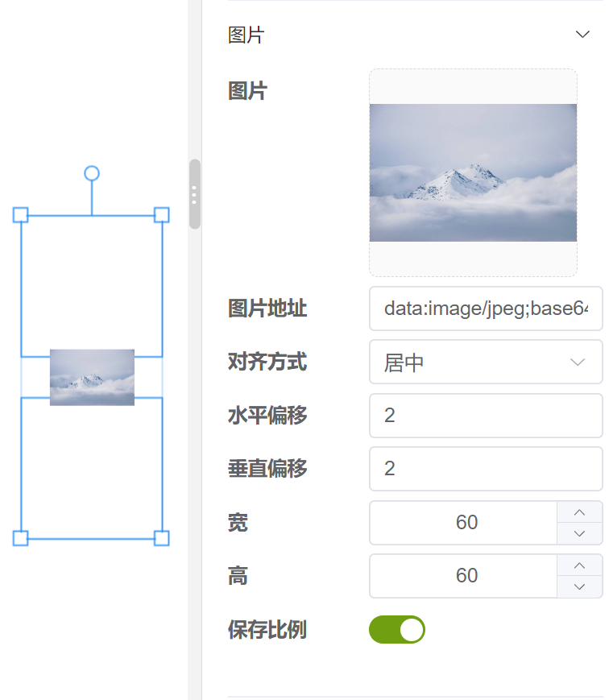Screen dimensions: 613x700
Task: Click the top-right resize handle of selection
Action: coord(162,215)
